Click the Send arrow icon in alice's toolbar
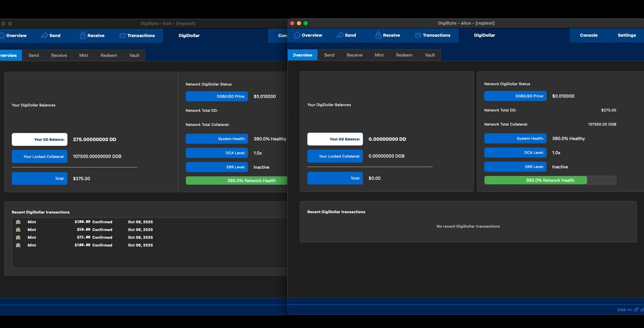Image resolution: width=644 pixels, height=328 pixels. pyautogui.click(x=340, y=35)
